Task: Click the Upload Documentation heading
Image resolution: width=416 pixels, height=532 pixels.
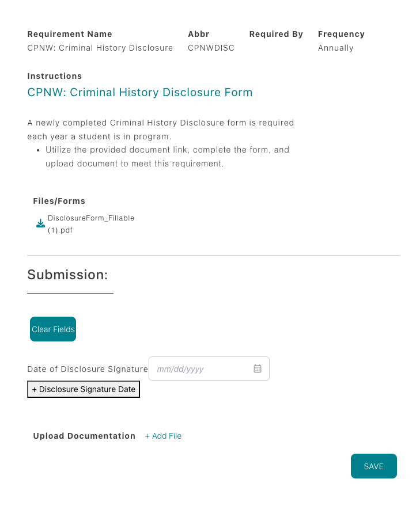Action: 84,436
